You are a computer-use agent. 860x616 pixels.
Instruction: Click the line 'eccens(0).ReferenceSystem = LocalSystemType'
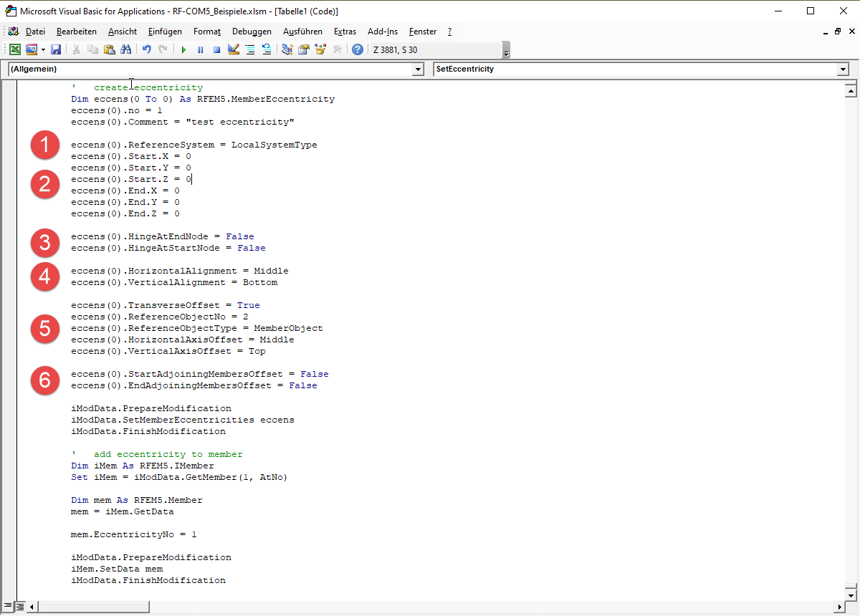pyautogui.click(x=193, y=145)
